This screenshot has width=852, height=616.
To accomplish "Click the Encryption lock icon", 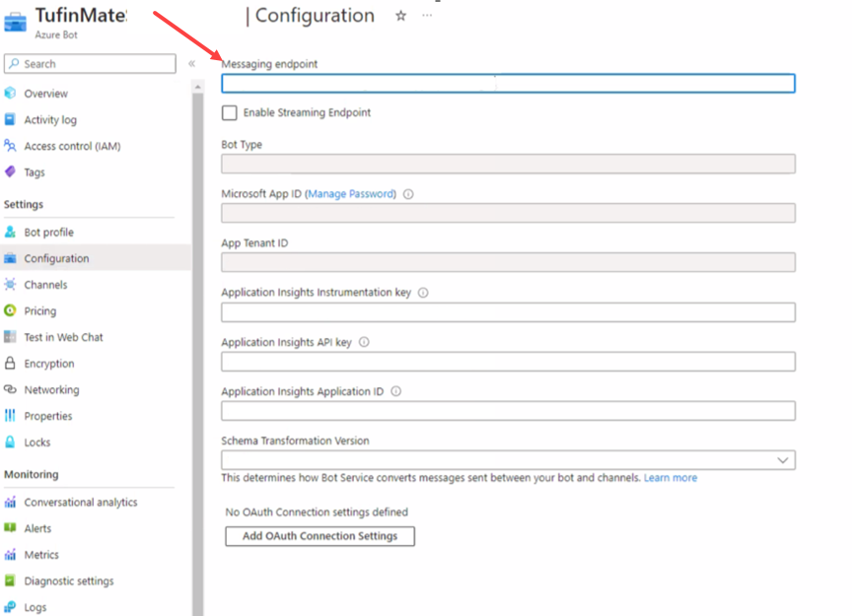I will point(11,364).
